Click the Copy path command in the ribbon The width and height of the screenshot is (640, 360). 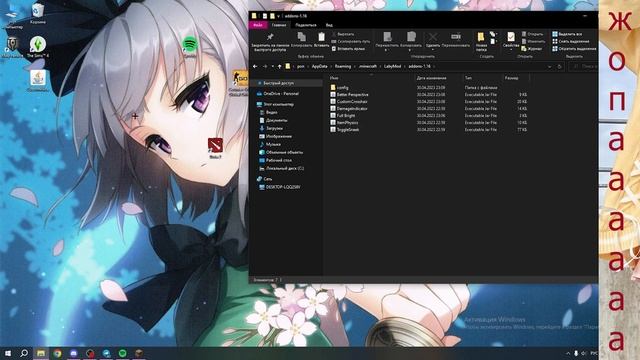click(x=351, y=41)
